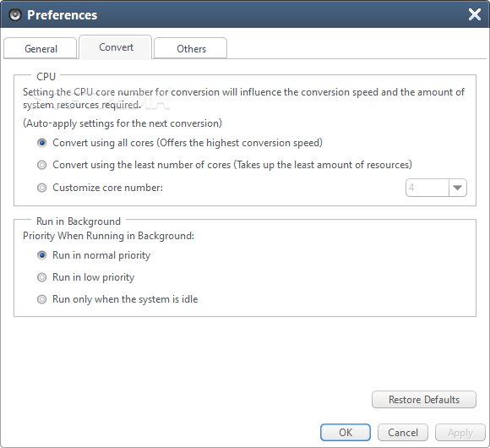Screen dimensions: 490x448
Task: Select the Convert tab
Action: (116, 47)
